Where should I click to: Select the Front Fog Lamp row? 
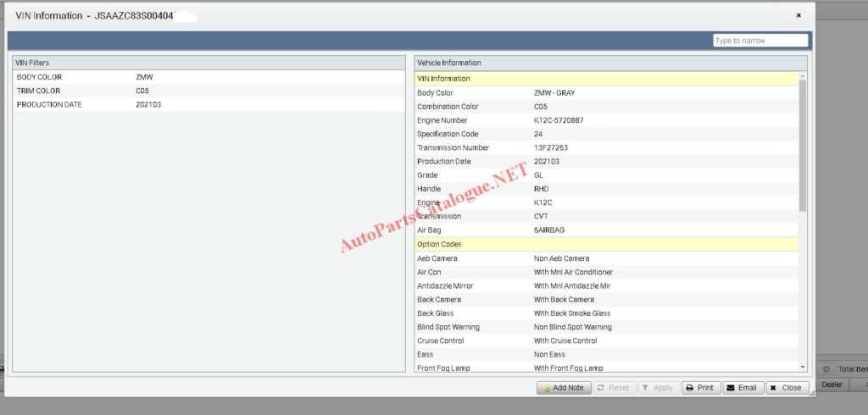point(607,368)
